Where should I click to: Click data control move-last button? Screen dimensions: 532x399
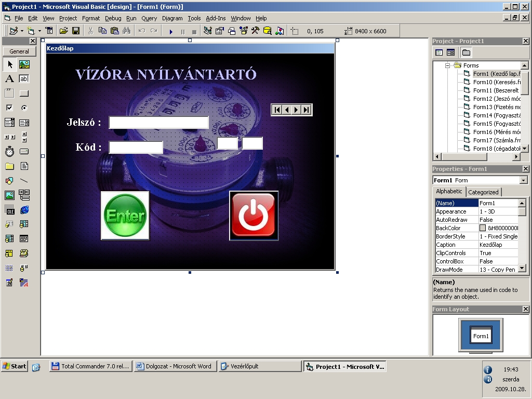[306, 110]
